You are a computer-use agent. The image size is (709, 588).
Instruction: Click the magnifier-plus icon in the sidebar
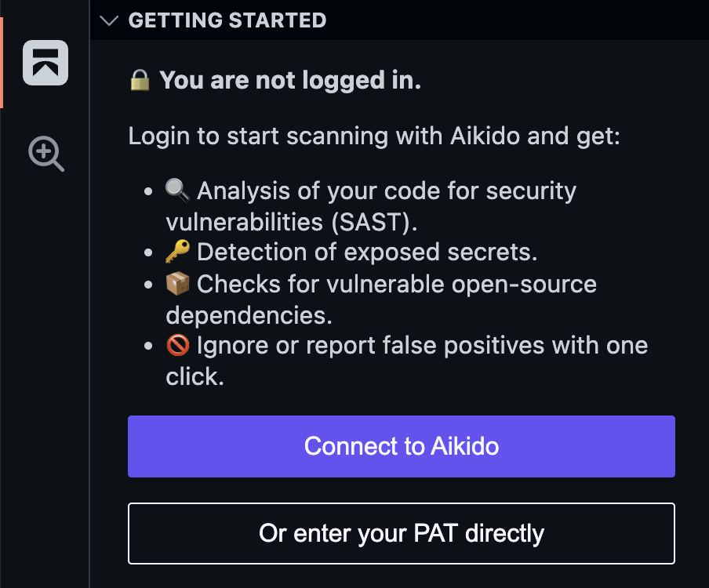[45, 154]
